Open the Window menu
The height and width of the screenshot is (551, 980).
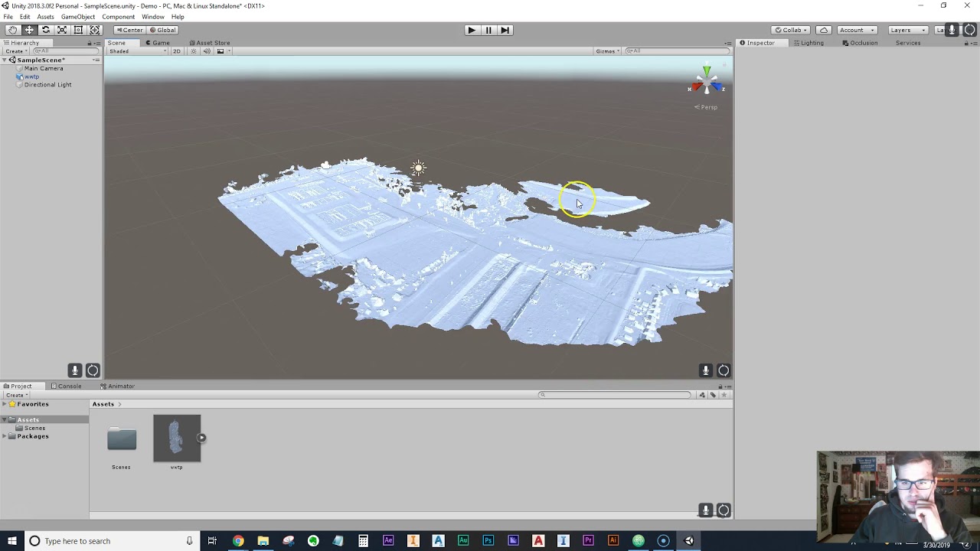click(152, 17)
